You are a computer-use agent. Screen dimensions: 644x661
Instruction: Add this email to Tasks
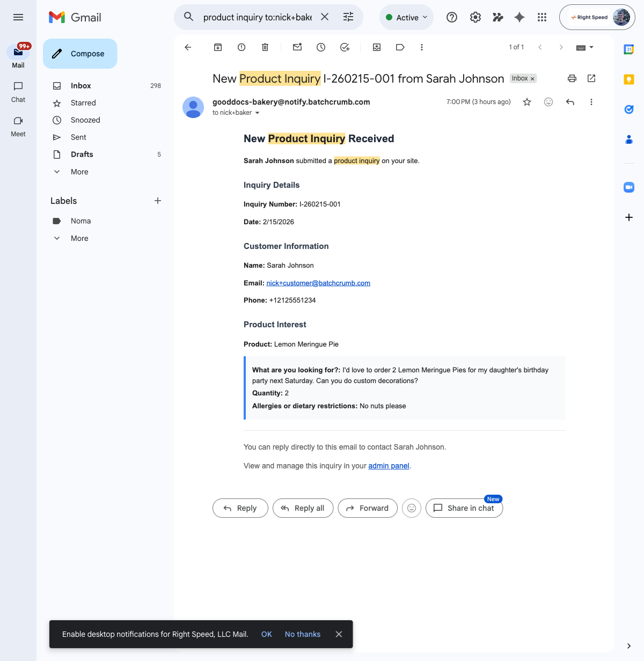pos(345,47)
